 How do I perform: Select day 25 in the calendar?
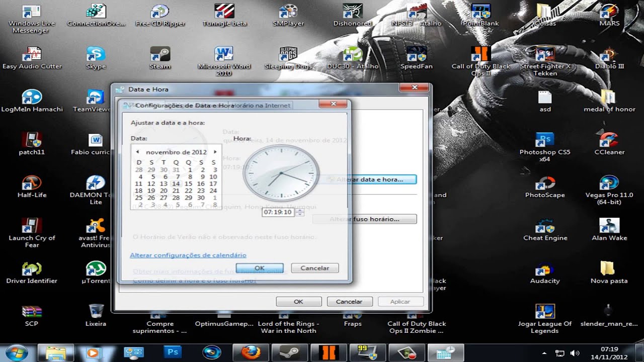pyautogui.click(x=138, y=198)
